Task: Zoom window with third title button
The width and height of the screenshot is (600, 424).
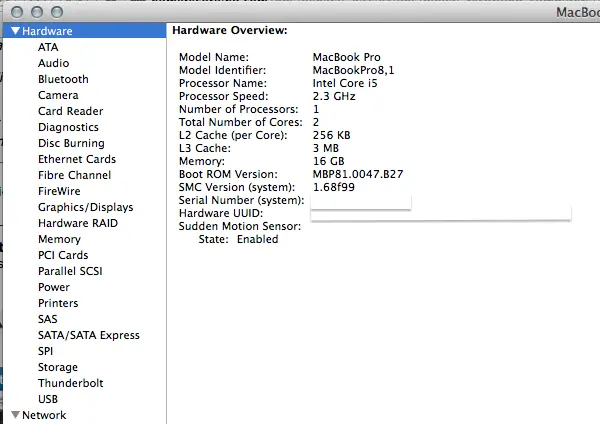Action: pyautogui.click(x=57, y=12)
